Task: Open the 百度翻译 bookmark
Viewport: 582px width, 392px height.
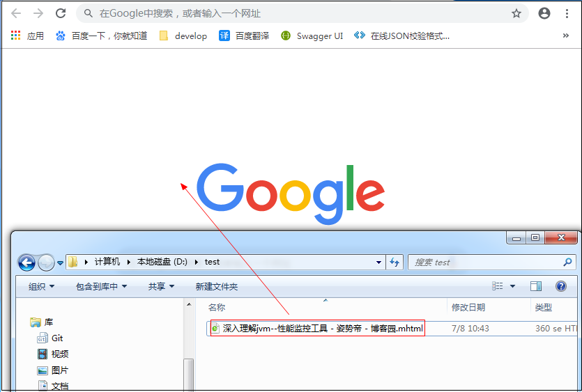Action: click(x=243, y=36)
